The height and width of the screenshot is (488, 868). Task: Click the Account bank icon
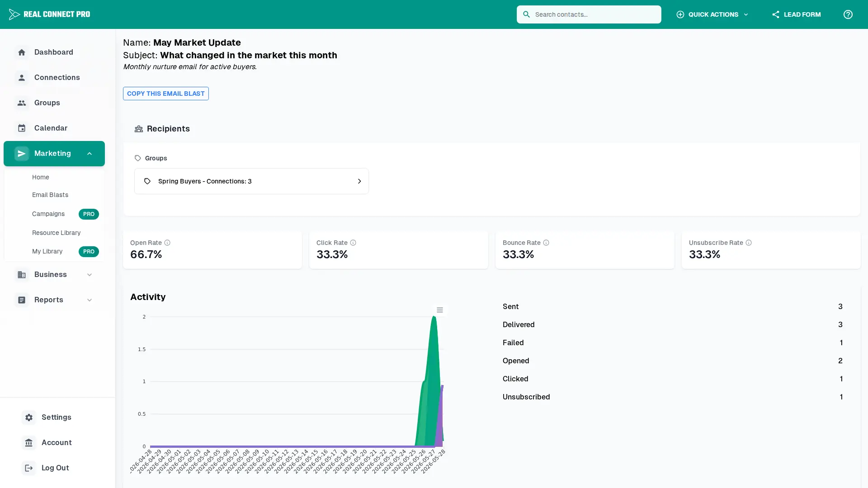point(29,443)
